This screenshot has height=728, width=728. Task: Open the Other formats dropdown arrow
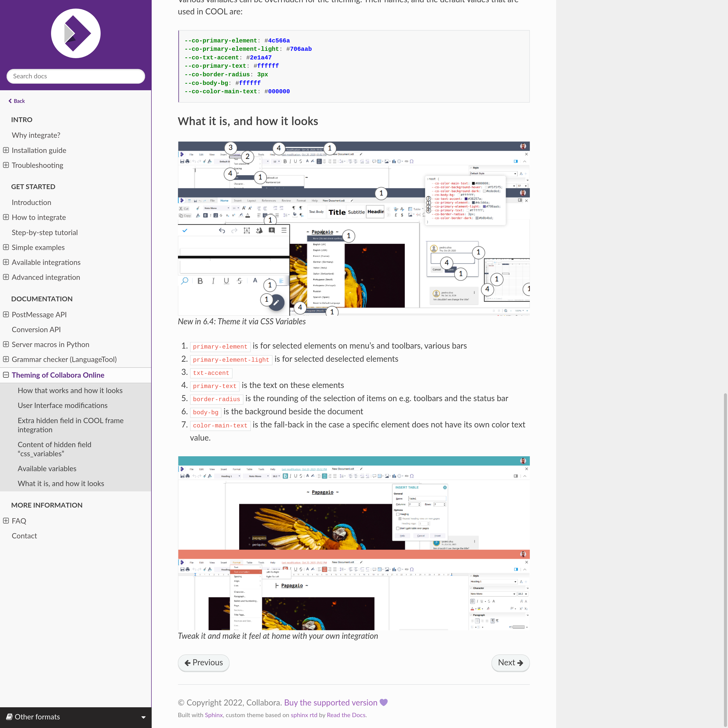(x=143, y=717)
